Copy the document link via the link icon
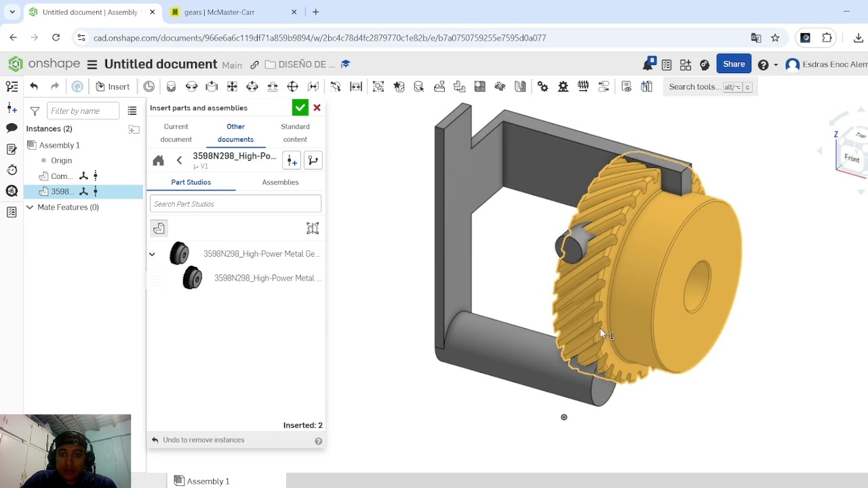 click(254, 64)
